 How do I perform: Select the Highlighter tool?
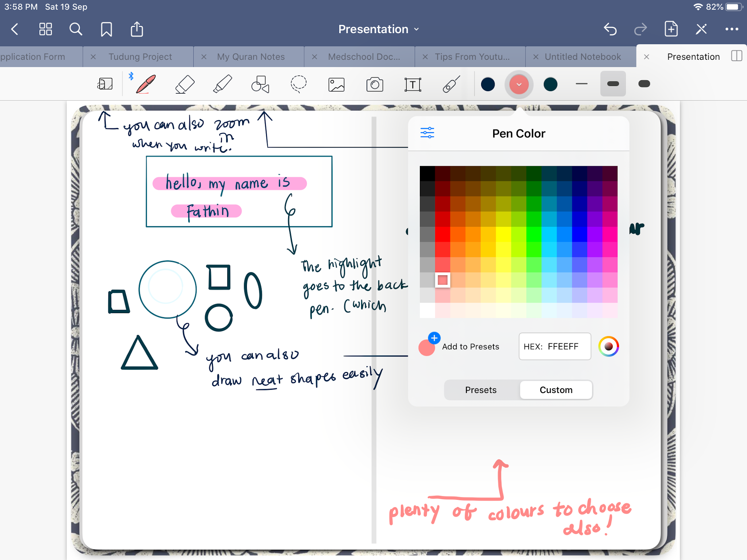coord(222,84)
